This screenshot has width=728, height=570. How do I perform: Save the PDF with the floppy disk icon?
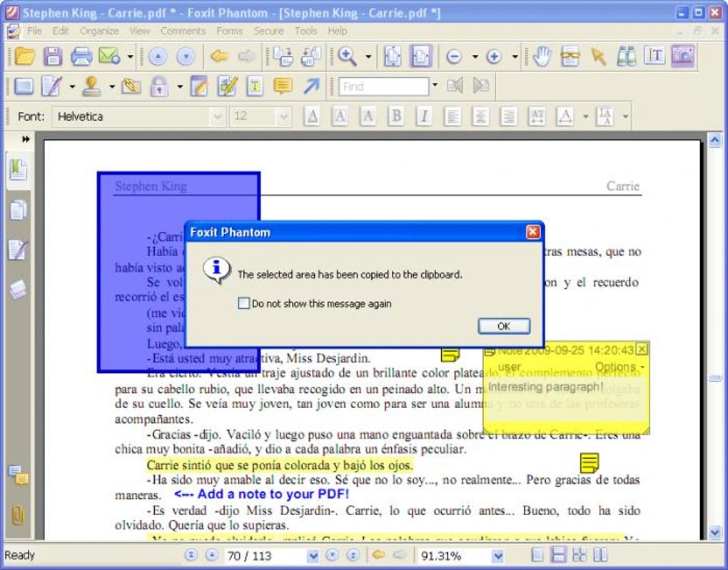pos(53,56)
